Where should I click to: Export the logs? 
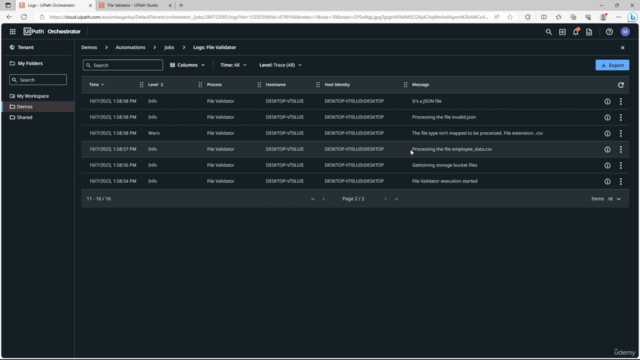point(612,65)
